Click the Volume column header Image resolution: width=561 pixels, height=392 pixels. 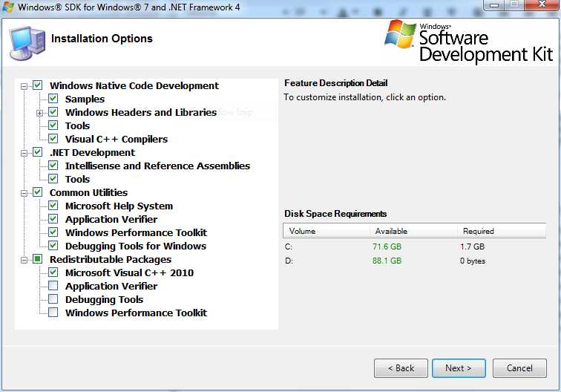point(327,231)
